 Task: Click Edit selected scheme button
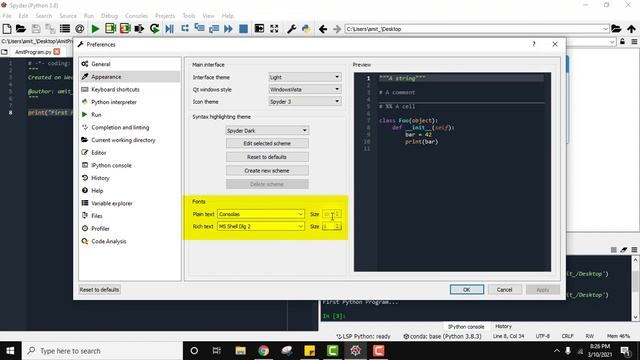[x=267, y=143]
